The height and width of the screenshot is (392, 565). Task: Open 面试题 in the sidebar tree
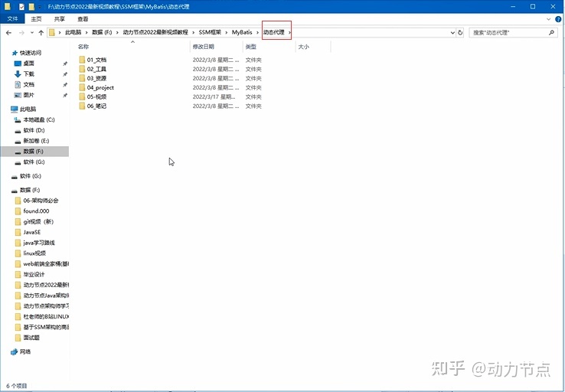[x=31, y=338]
